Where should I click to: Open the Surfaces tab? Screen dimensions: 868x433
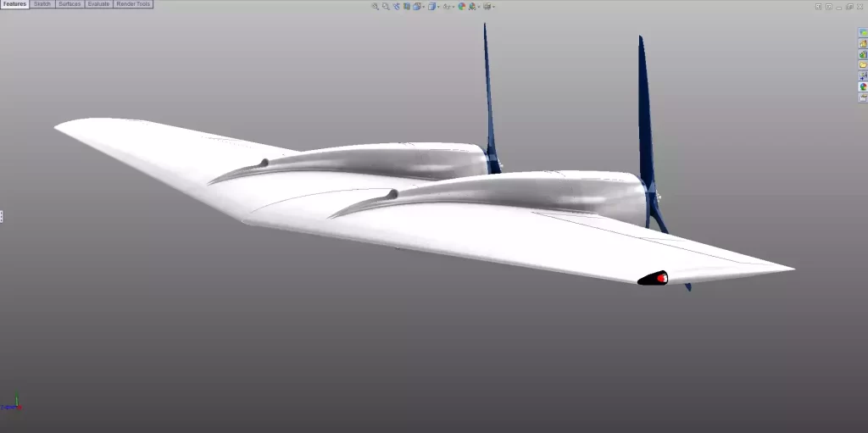(x=70, y=4)
